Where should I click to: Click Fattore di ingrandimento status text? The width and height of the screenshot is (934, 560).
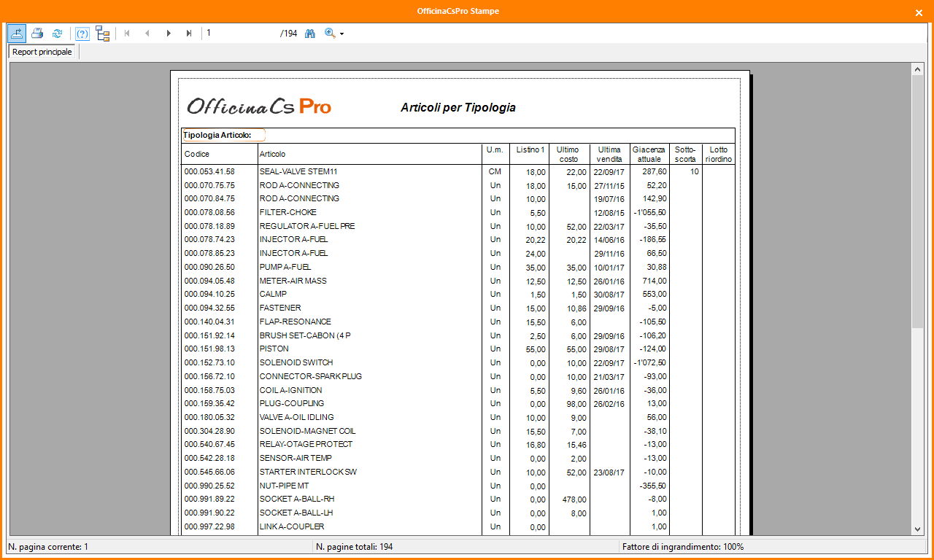[683, 546]
